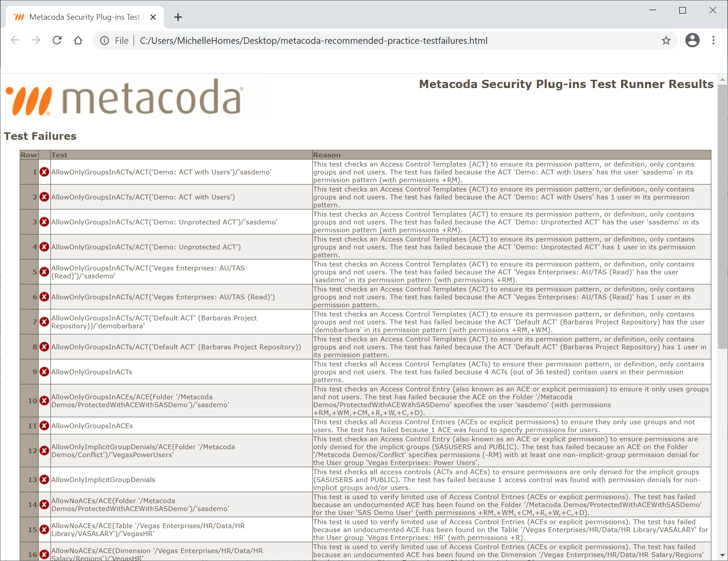
Task: Click the browser Back arrow
Action: 15,40
